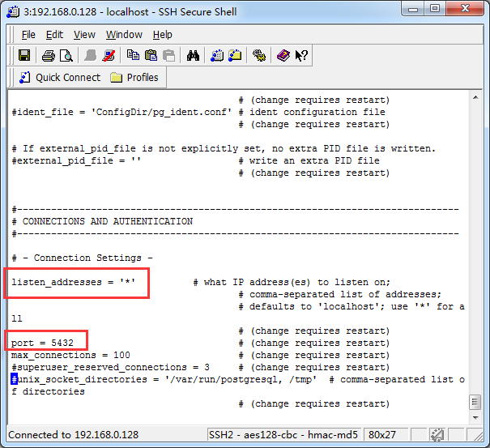Click the 80x27 terminal size field
This screenshot has width=490, height=448.
tap(386, 434)
